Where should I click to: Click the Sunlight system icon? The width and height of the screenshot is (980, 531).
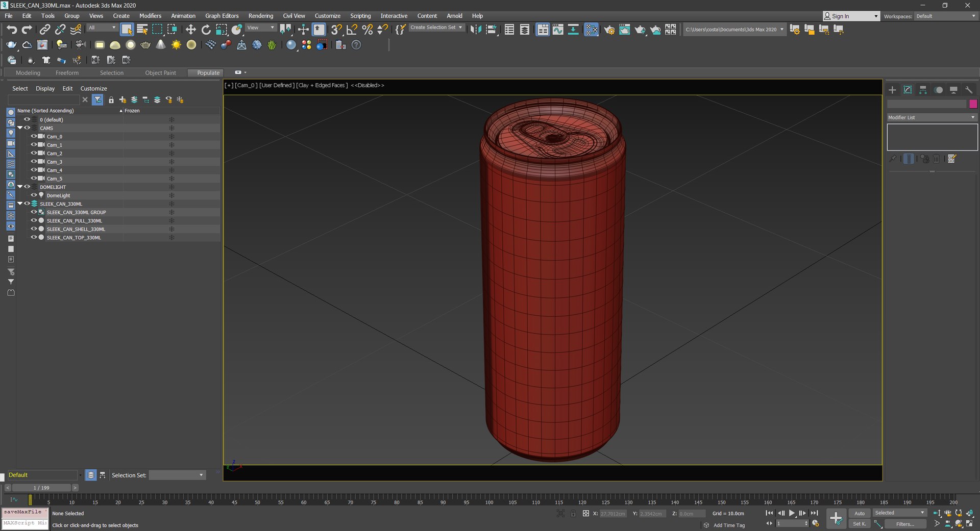point(176,45)
